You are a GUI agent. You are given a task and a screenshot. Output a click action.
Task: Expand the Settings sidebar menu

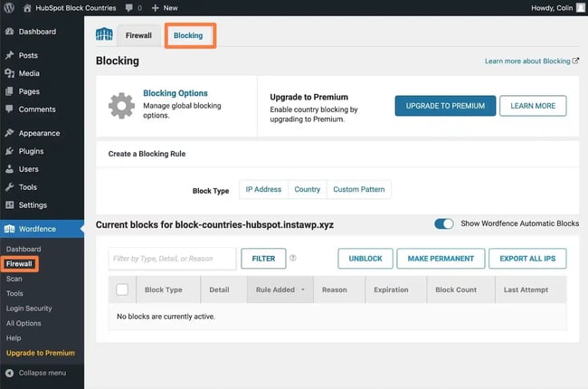click(33, 205)
